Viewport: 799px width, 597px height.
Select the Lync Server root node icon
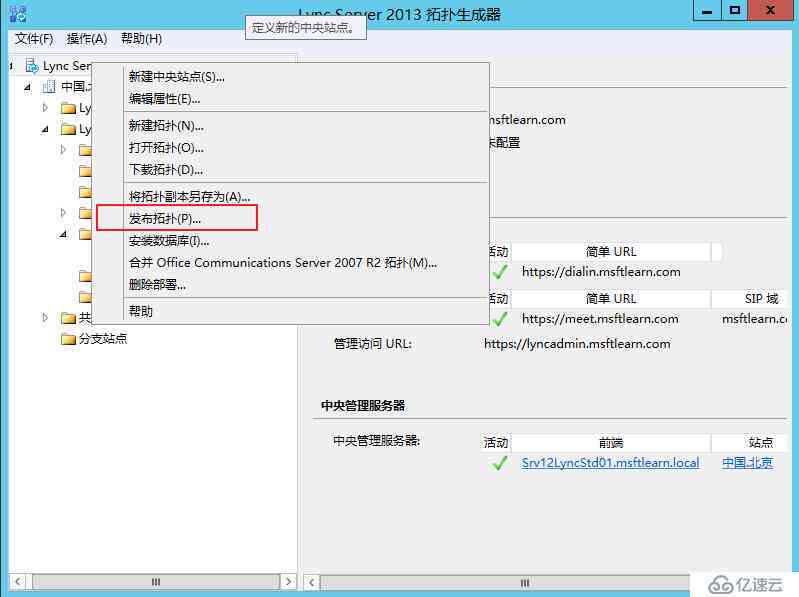(x=32, y=66)
